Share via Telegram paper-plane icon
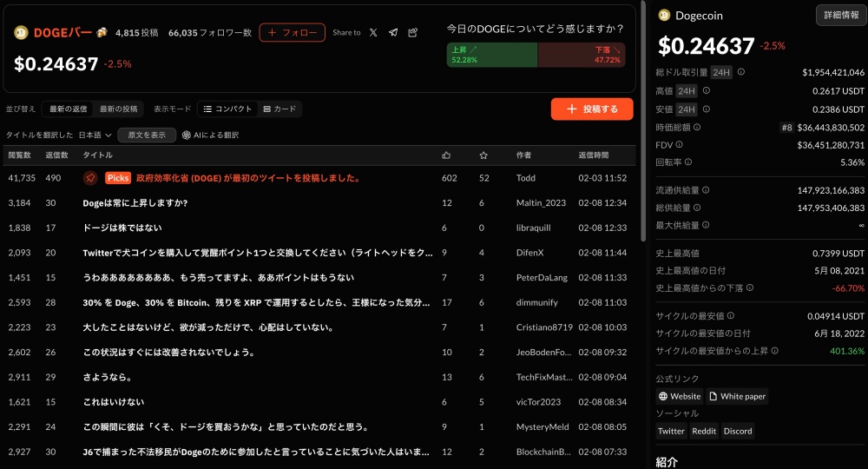This screenshot has height=469, width=868. pos(393,33)
